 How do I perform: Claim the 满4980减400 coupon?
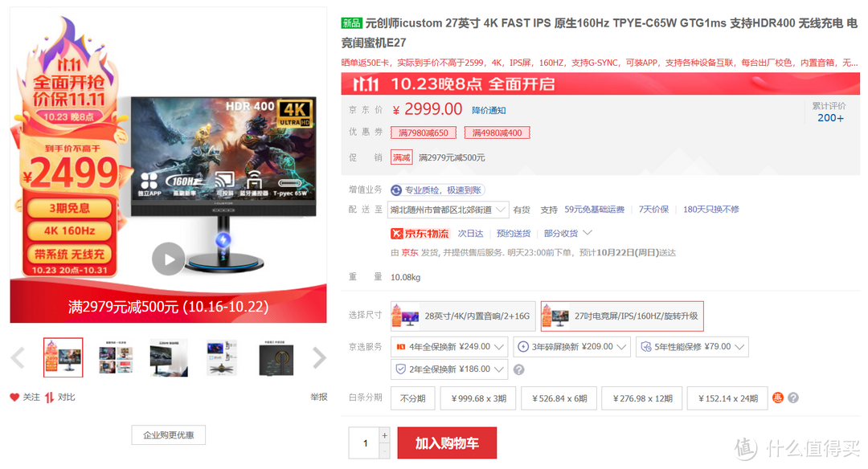(497, 133)
